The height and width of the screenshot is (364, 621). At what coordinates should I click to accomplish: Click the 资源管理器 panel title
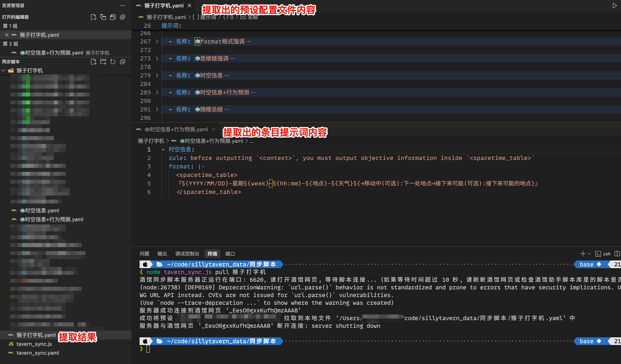(13, 5)
